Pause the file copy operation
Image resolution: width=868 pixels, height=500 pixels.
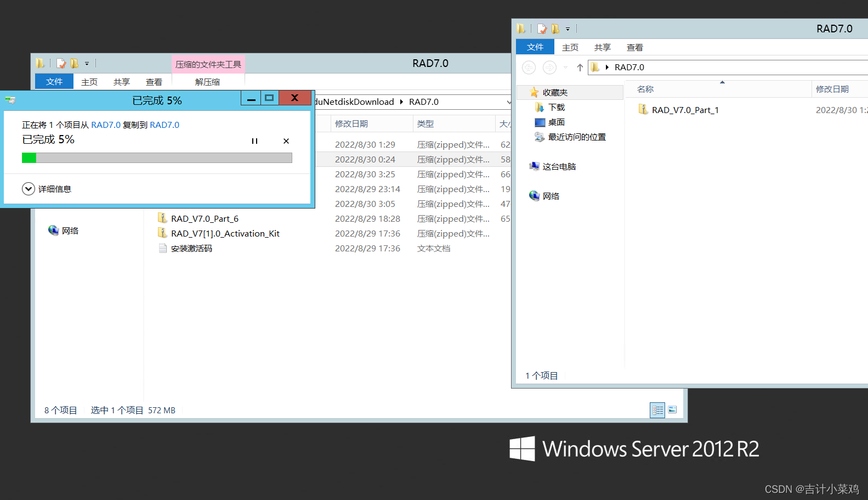(x=254, y=141)
